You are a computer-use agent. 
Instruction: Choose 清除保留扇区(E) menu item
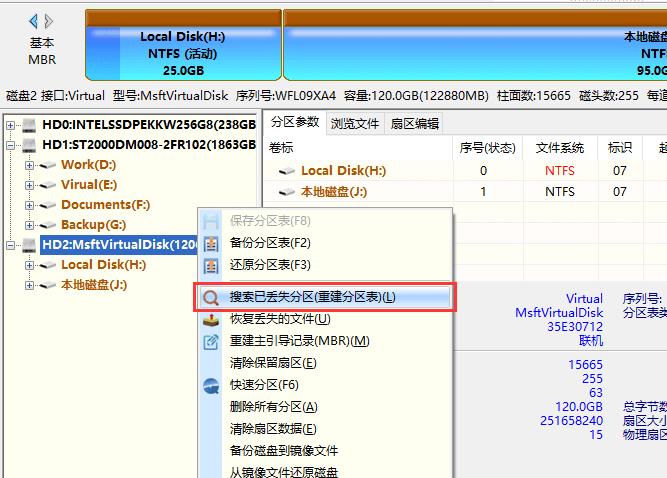pyautogui.click(x=325, y=363)
